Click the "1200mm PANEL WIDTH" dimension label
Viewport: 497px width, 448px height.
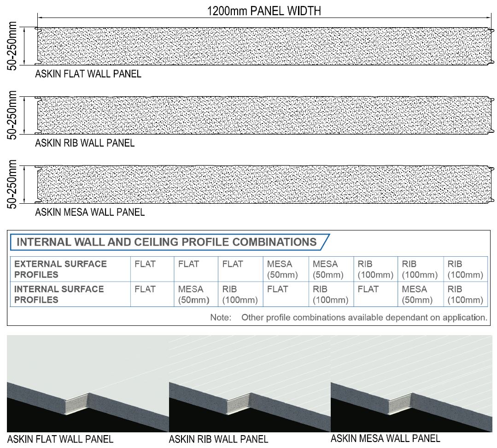point(264,11)
